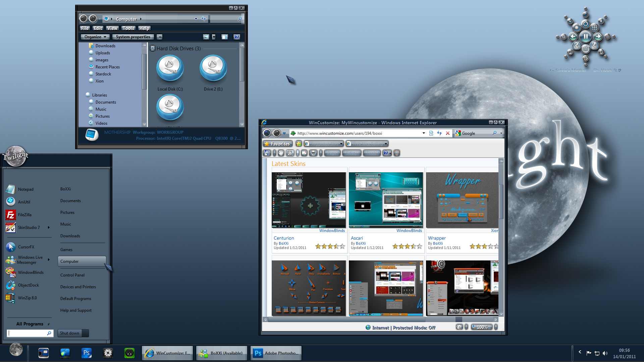Collapse the Hard Disk Drives group
This screenshot has width=644, height=362.
(x=153, y=48)
